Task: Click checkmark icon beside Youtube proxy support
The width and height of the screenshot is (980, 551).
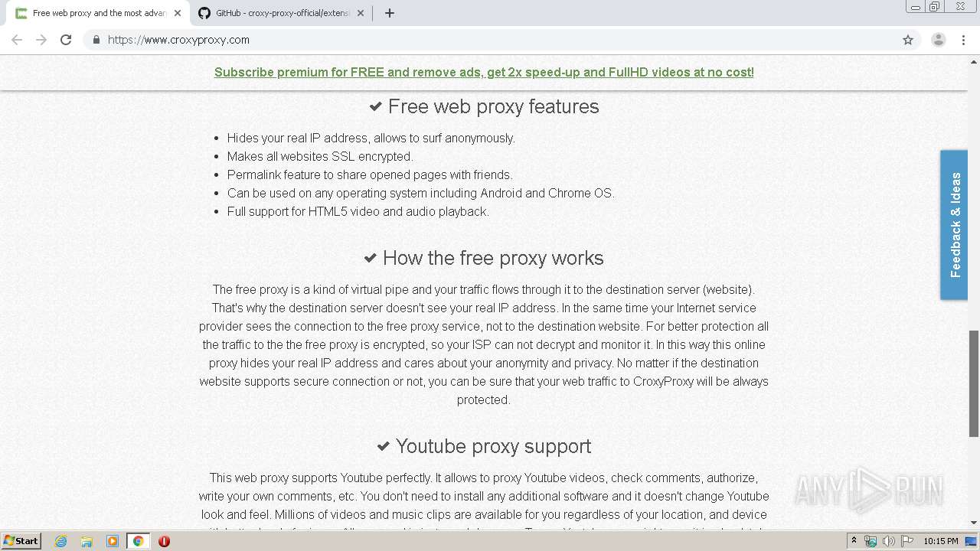Action: coord(384,447)
